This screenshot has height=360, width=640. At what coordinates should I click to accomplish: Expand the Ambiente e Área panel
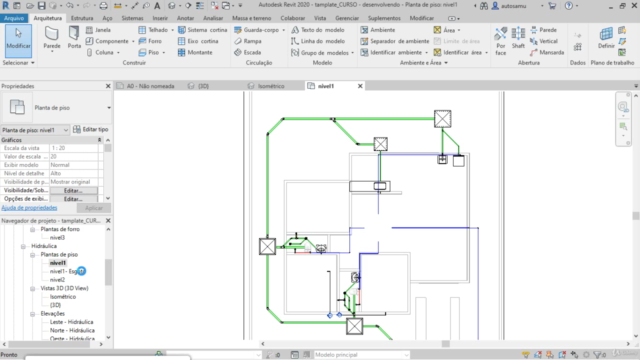coord(424,63)
